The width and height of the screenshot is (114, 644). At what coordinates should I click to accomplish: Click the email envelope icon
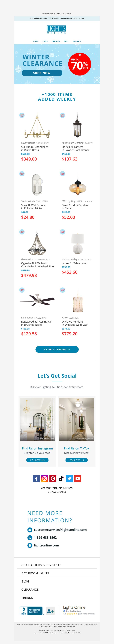[30, 530]
